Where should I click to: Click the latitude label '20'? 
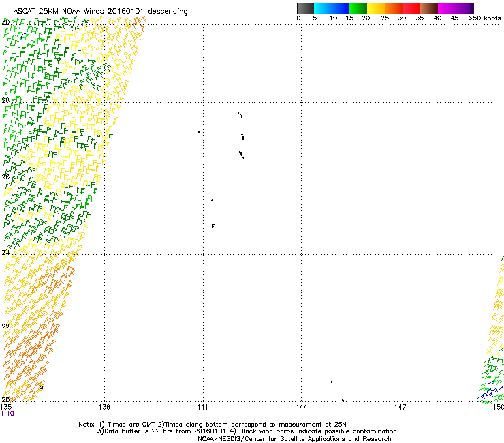tap(5, 399)
